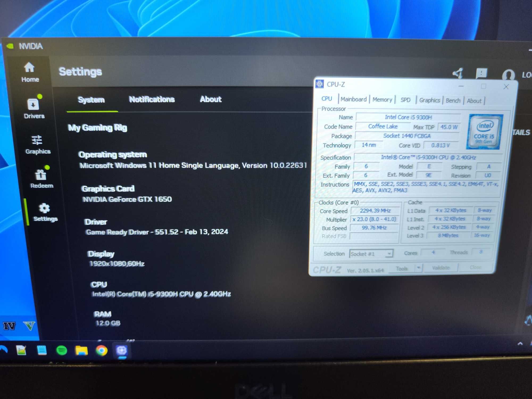Click the NVIDIA CPU i5-9300H text line
The height and width of the screenshot is (399, 532).
coord(161,294)
